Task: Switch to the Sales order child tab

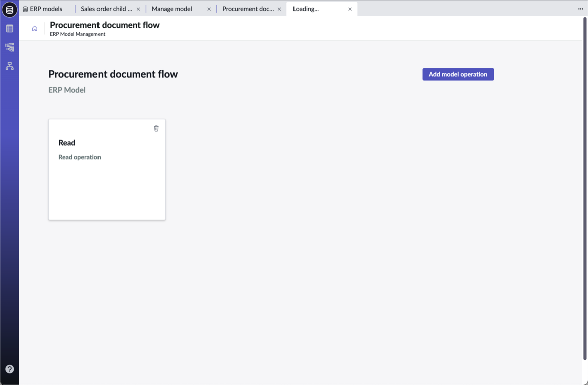Action: (106, 9)
